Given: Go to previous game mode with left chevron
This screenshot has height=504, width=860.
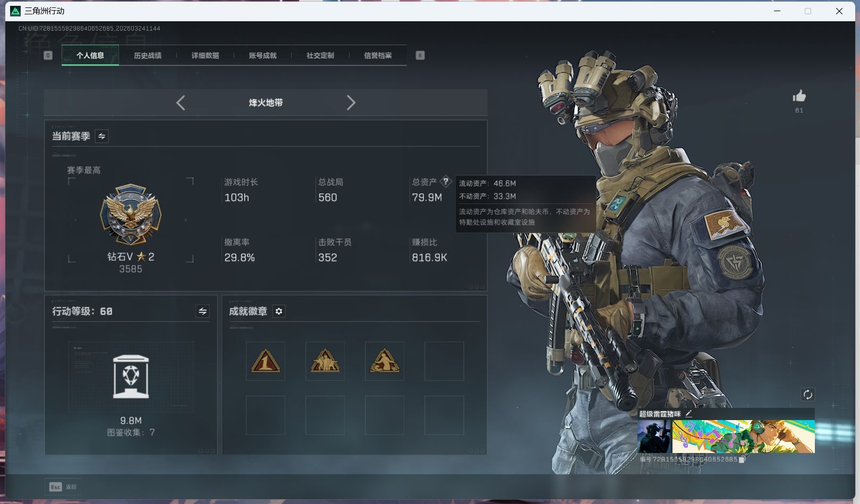Looking at the screenshot, I should coord(181,102).
